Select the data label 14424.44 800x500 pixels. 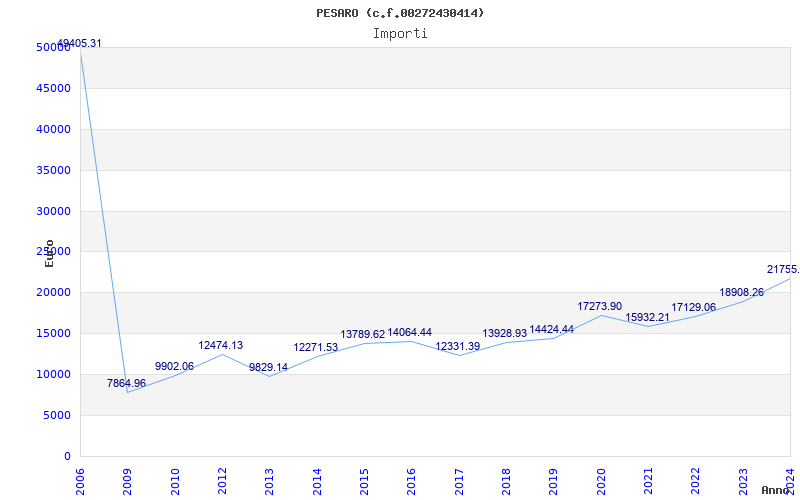click(552, 330)
